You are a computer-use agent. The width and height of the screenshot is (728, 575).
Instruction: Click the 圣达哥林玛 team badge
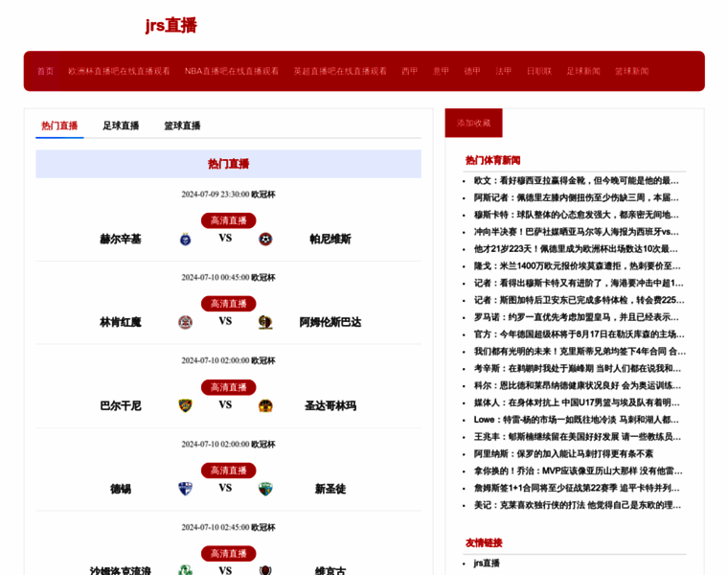click(265, 405)
